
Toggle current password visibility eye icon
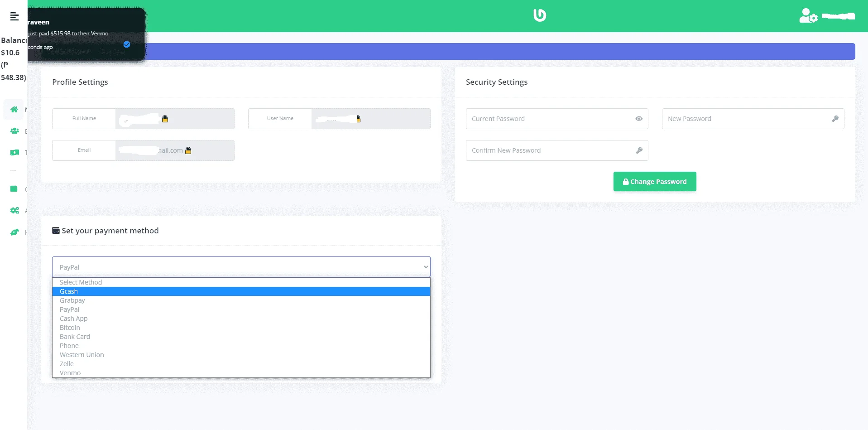pyautogui.click(x=639, y=119)
